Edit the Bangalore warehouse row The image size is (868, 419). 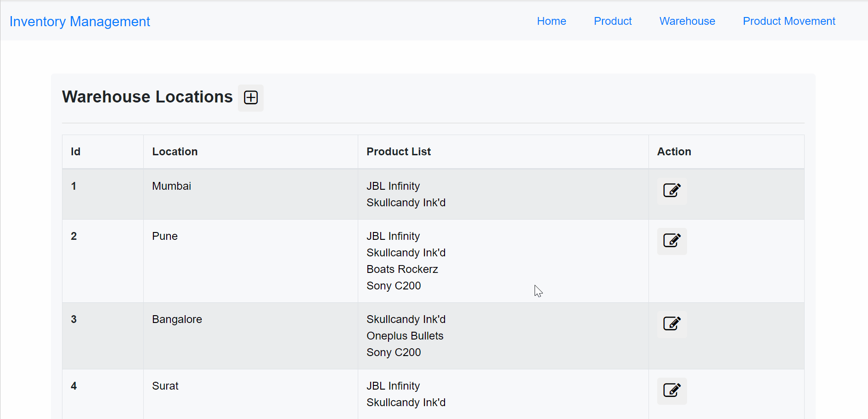click(672, 324)
